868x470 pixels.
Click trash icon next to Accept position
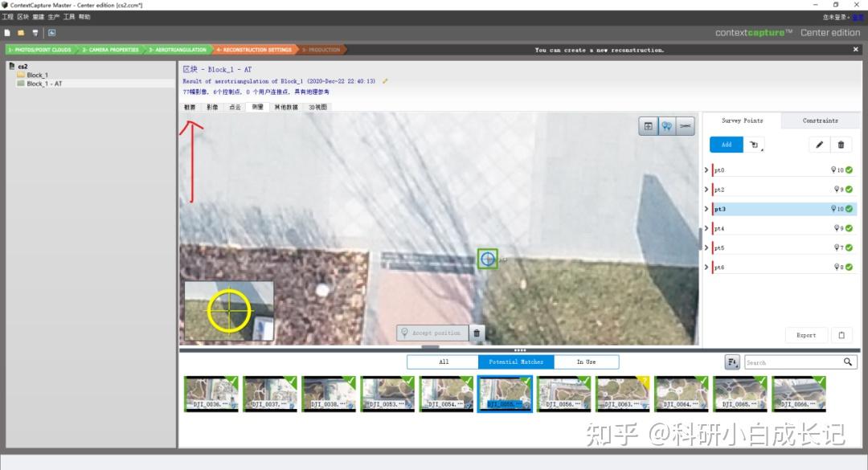(x=477, y=333)
